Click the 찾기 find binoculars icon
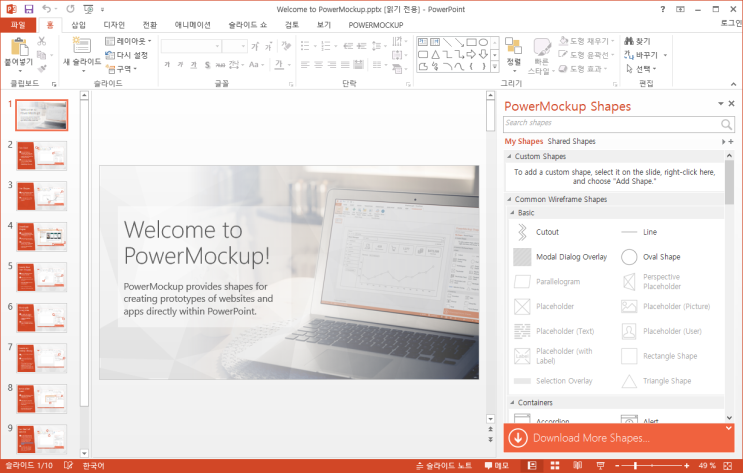Viewport: 743px width, 473px height. tap(629, 41)
